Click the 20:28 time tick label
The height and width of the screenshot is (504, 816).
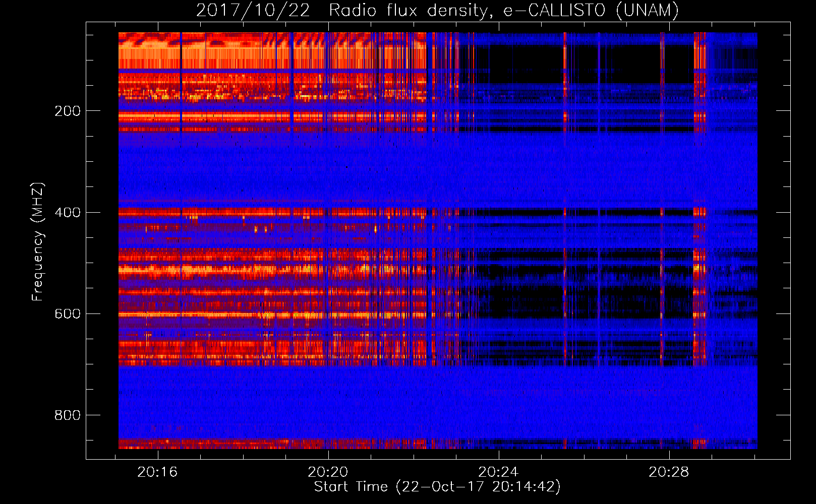click(x=669, y=472)
